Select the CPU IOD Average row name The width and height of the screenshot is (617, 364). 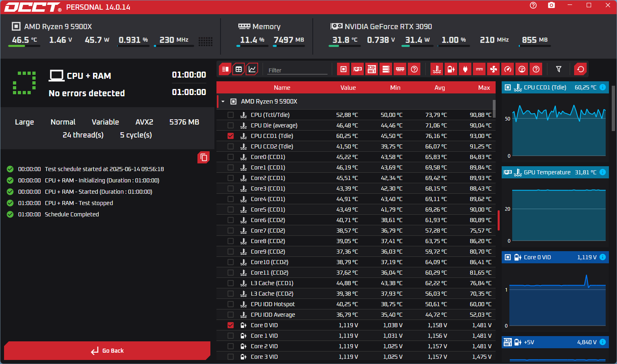(x=273, y=315)
